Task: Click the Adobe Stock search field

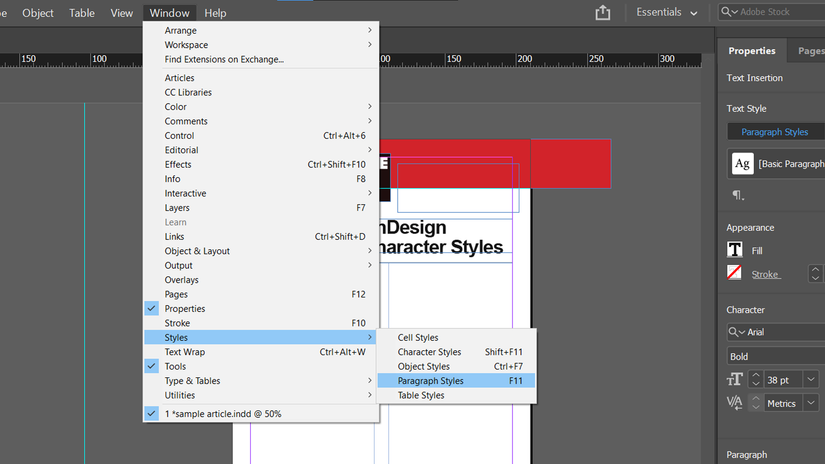Action: [x=772, y=12]
